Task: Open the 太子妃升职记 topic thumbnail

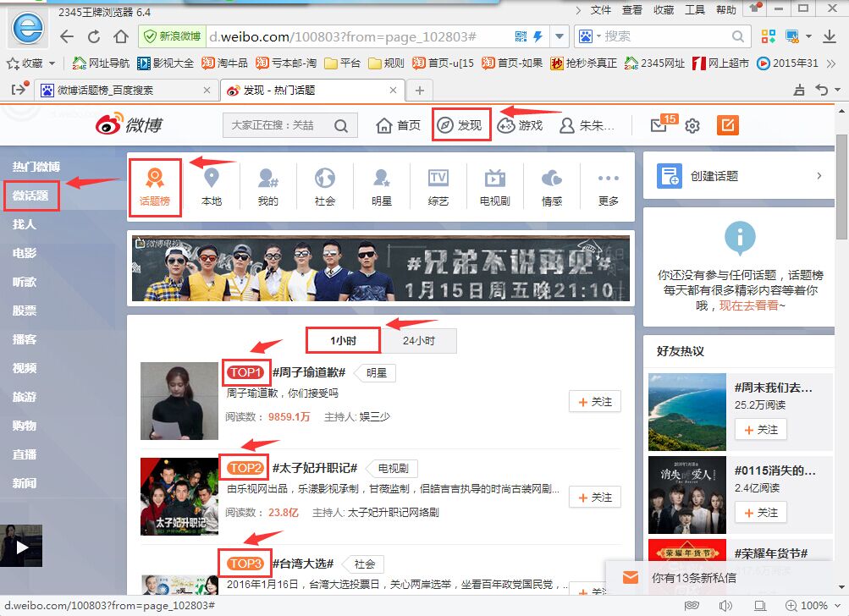Action: pos(179,497)
